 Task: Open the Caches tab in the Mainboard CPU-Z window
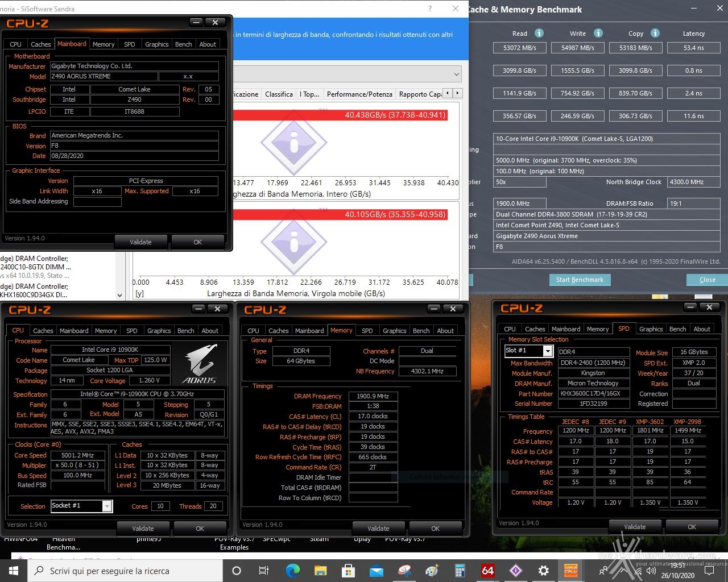click(x=41, y=44)
